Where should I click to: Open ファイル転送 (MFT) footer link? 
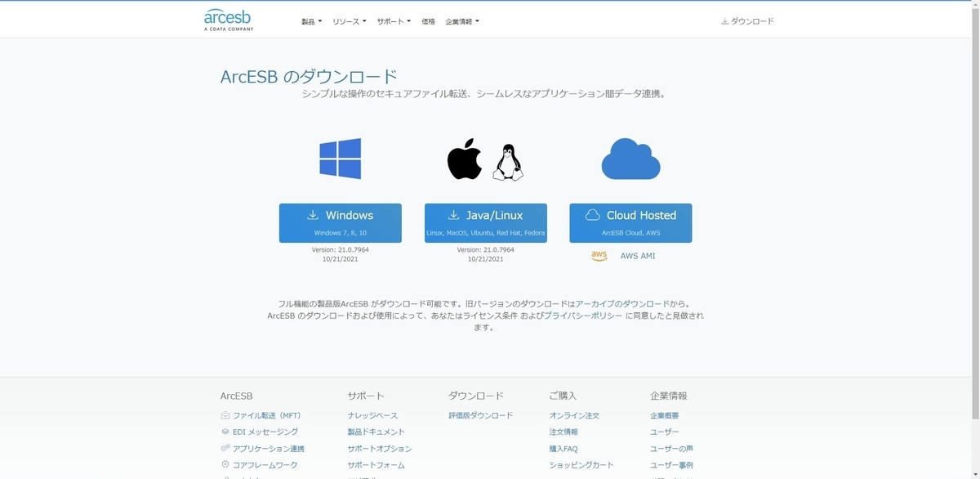pos(267,415)
